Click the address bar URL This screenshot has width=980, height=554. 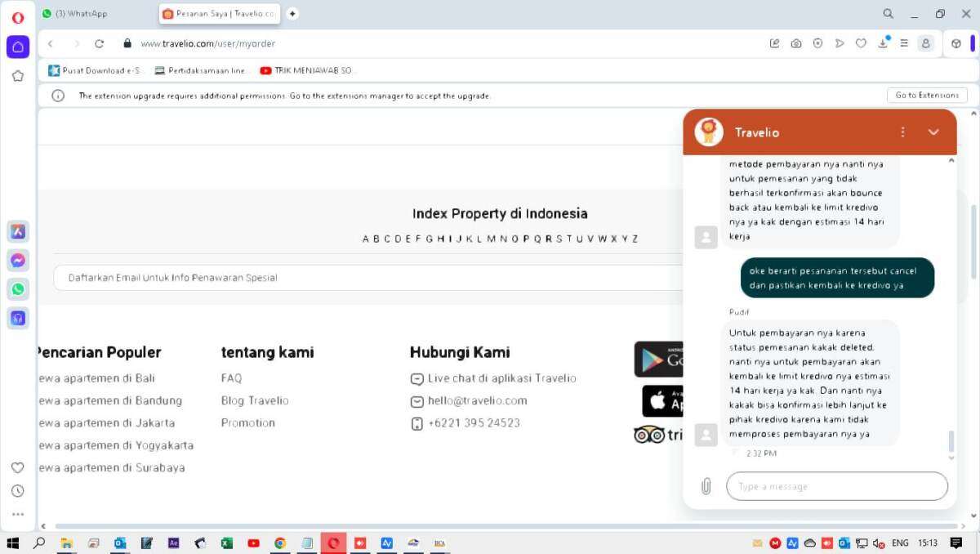point(208,43)
